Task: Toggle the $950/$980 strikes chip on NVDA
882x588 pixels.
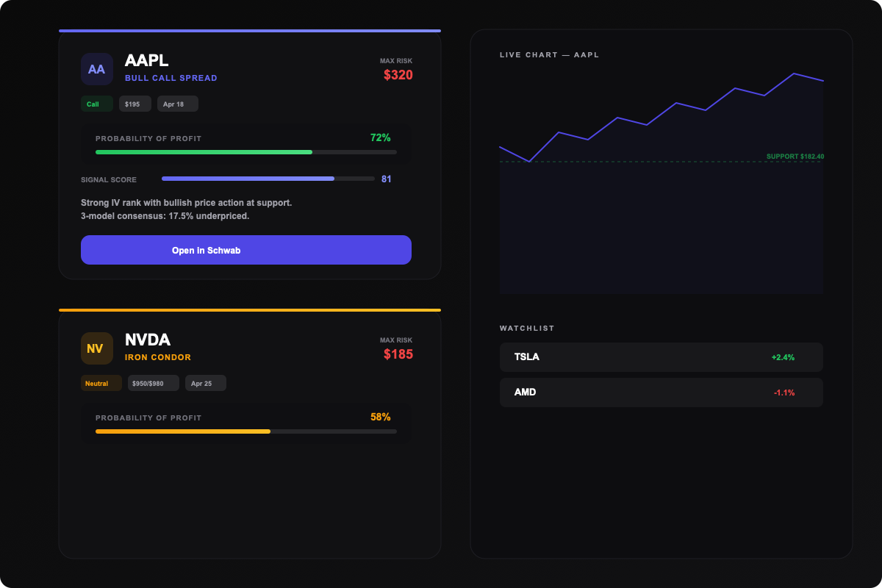Action: pos(153,383)
